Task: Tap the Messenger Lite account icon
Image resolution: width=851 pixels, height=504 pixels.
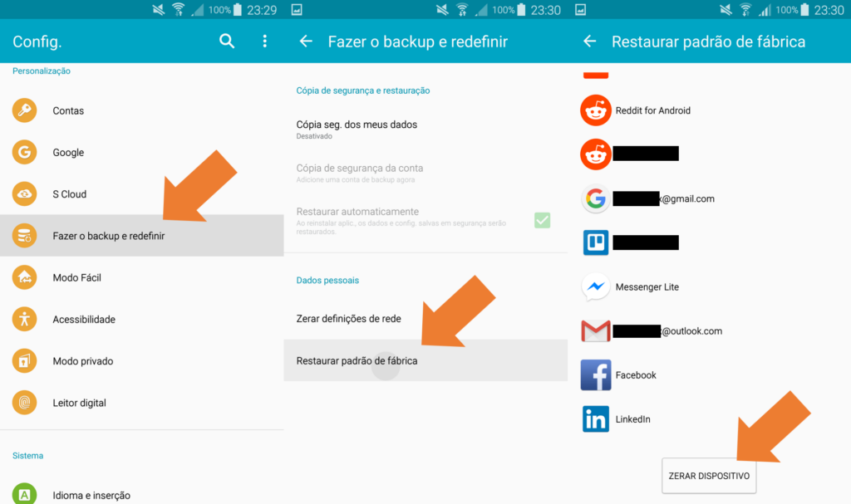Action: tap(596, 287)
